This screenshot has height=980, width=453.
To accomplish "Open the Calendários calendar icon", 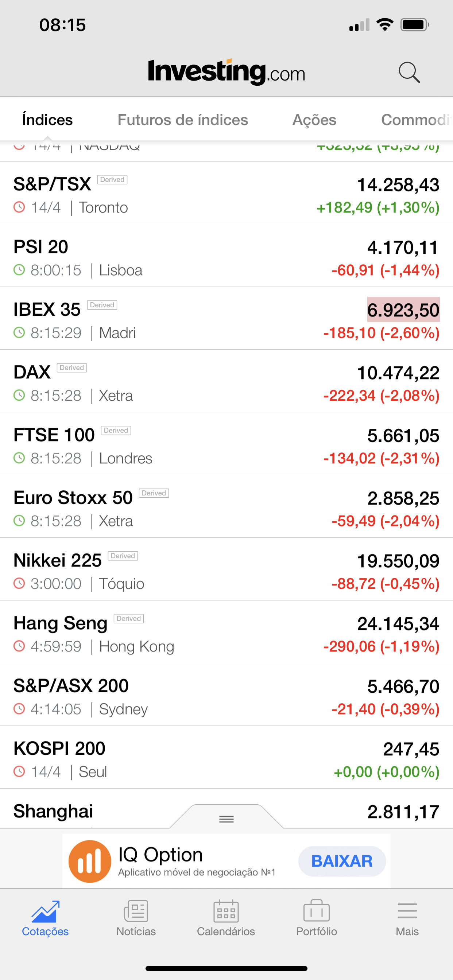I will coord(226,911).
